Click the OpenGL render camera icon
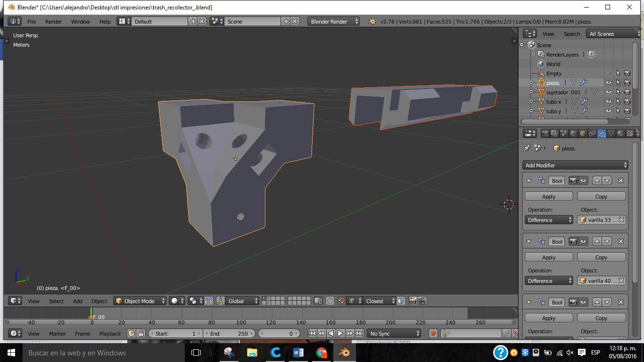 click(x=413, y=301)
